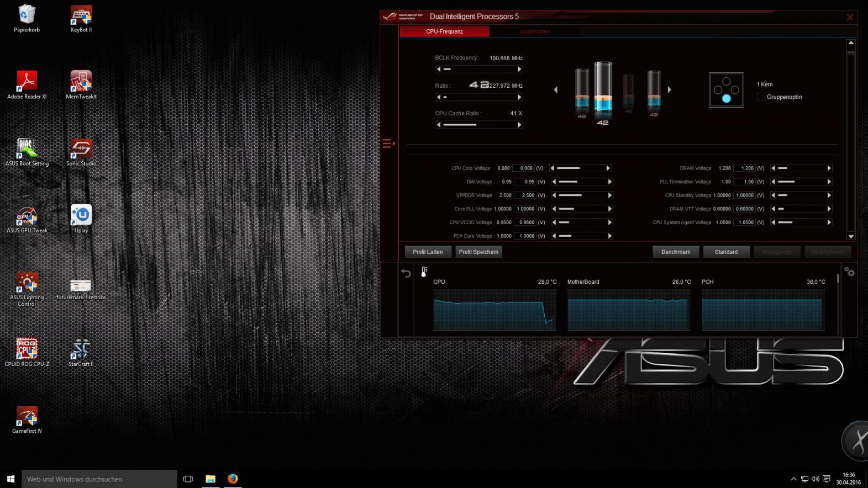Viewport: 868px width, 488px height.
Task: Click the undo arrow icon in monitor panel
Action: click(x=406, y=273)
